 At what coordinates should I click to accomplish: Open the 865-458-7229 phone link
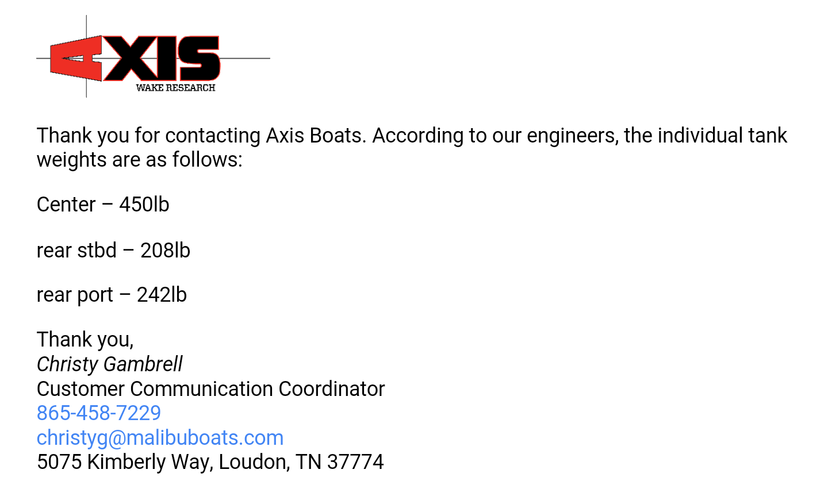click(x=99, y=413)
